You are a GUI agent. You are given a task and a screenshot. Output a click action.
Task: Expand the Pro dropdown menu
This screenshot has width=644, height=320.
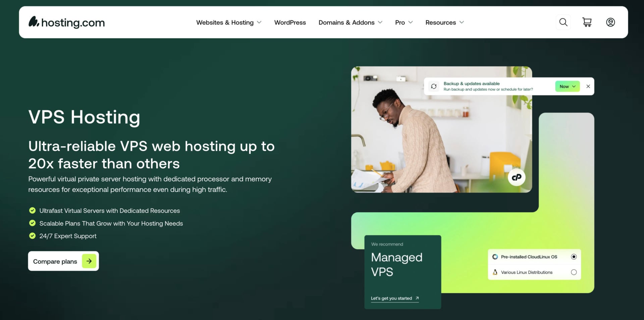[404, 22]
